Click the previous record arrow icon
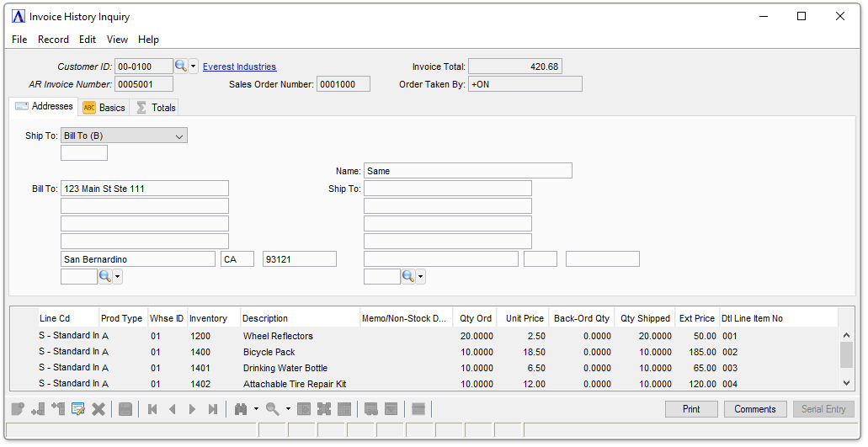 tap(173, 409)
